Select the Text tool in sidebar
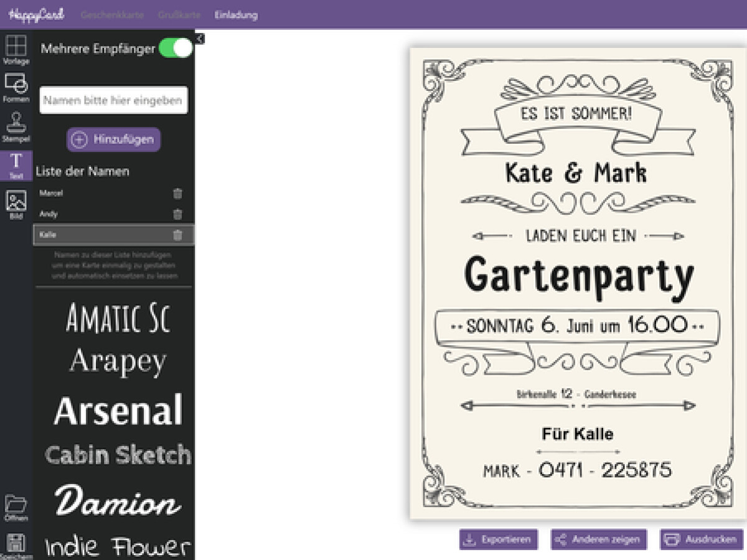Image resolution: width=747 pixels, height=560 pixels. click(16, 166)
